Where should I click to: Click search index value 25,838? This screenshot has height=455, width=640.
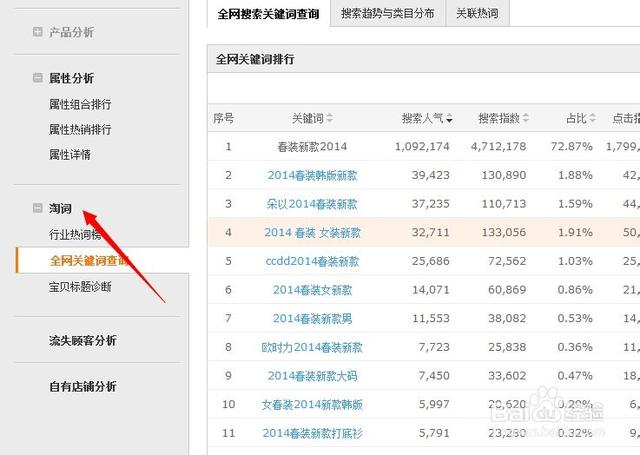(507, 347)
